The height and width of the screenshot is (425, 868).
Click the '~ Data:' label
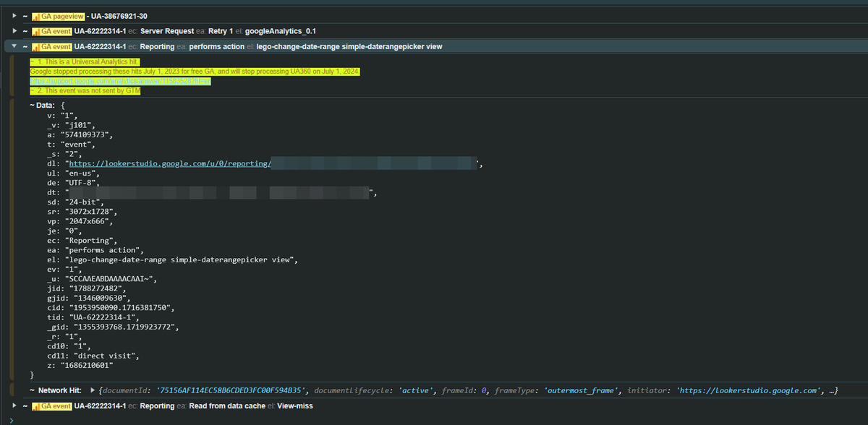(x=42, y=106)
